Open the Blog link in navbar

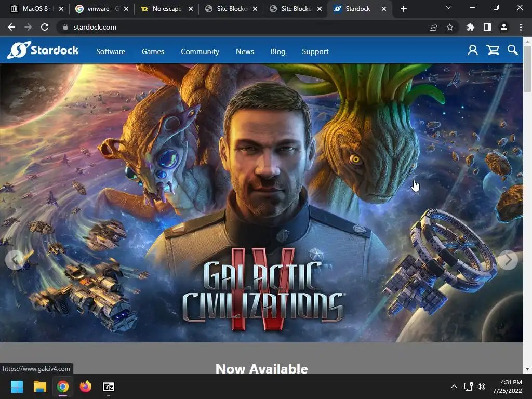[x=278, y=51]
